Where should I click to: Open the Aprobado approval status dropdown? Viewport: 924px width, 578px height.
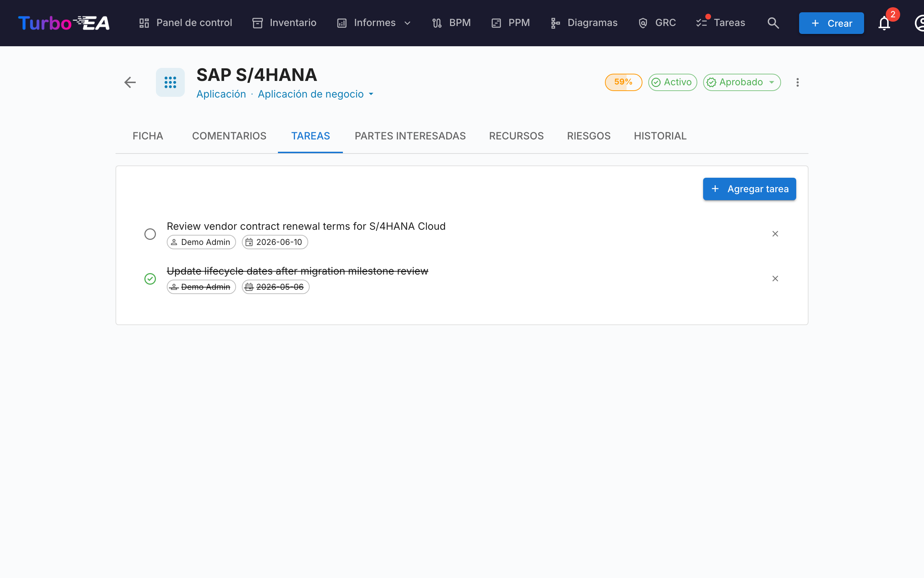click(742, 82)
